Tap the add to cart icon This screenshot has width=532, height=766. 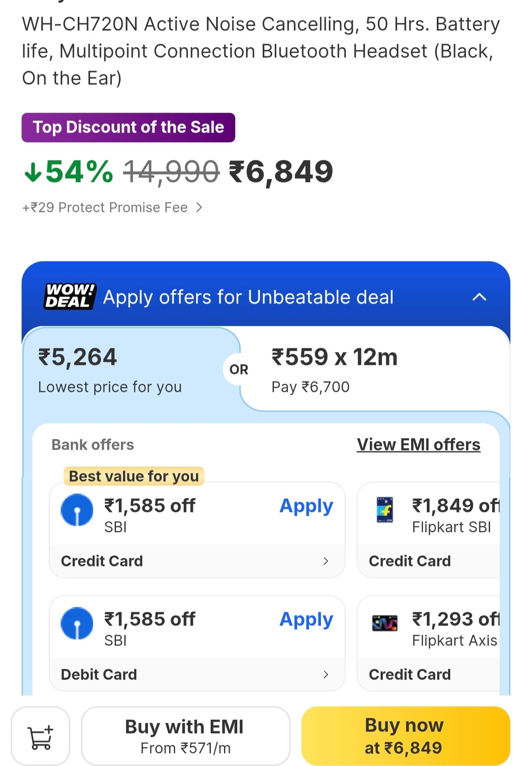[40, 737]
